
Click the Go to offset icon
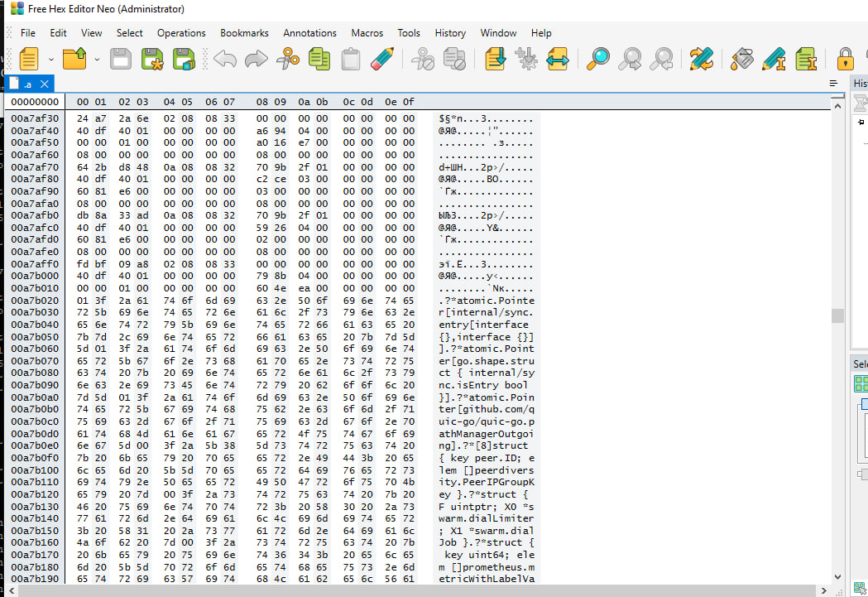pyautogui.click(x=496, y=59)
